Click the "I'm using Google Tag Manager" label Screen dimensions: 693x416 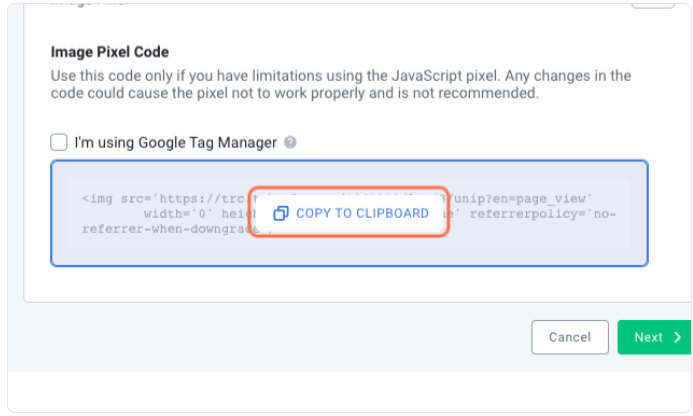coord(175,143)
